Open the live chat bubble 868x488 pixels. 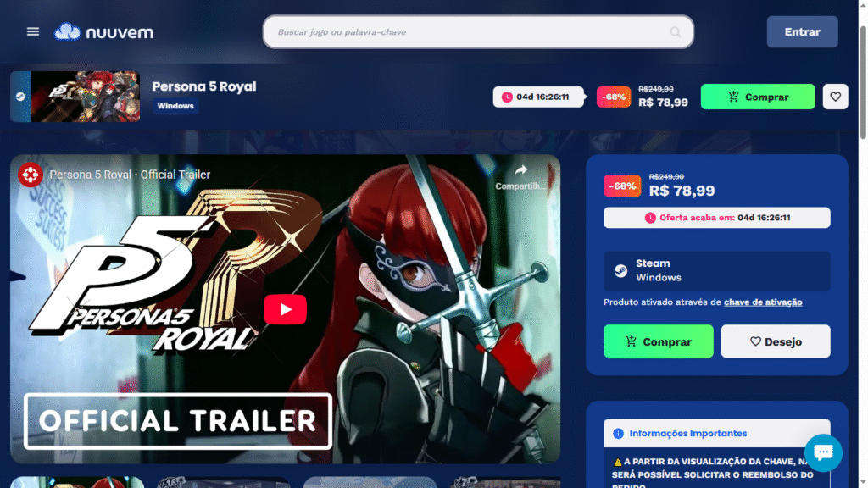823,452
